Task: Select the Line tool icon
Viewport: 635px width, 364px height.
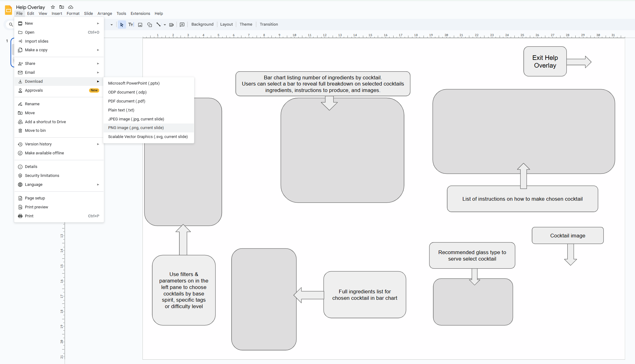Action: tap(158, 24)
